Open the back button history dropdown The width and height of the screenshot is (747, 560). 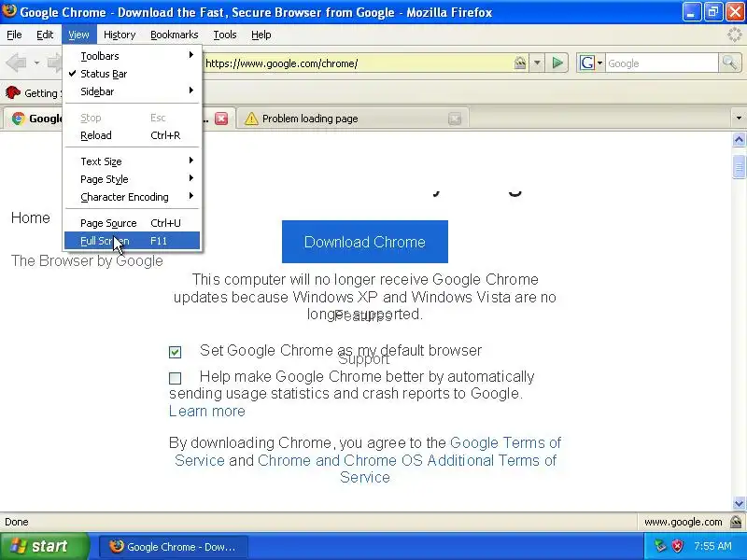[36, 63]
